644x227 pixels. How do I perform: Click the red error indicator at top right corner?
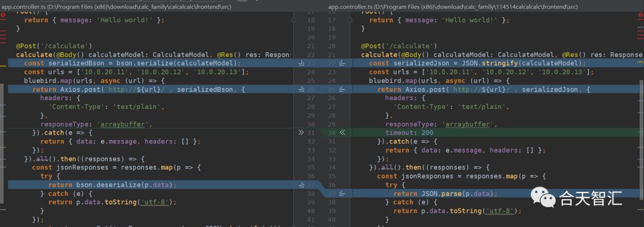click(x=640, y=14)
